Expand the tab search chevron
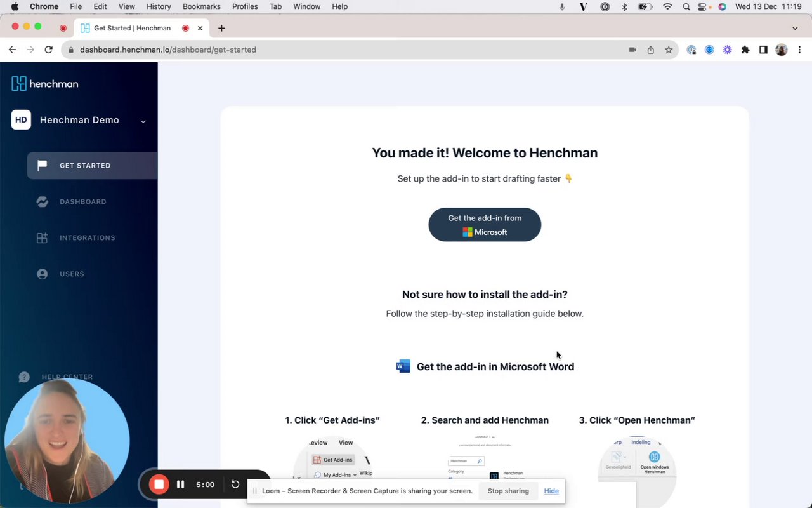Viewport: 812px width, 508px height. (795, 28)
